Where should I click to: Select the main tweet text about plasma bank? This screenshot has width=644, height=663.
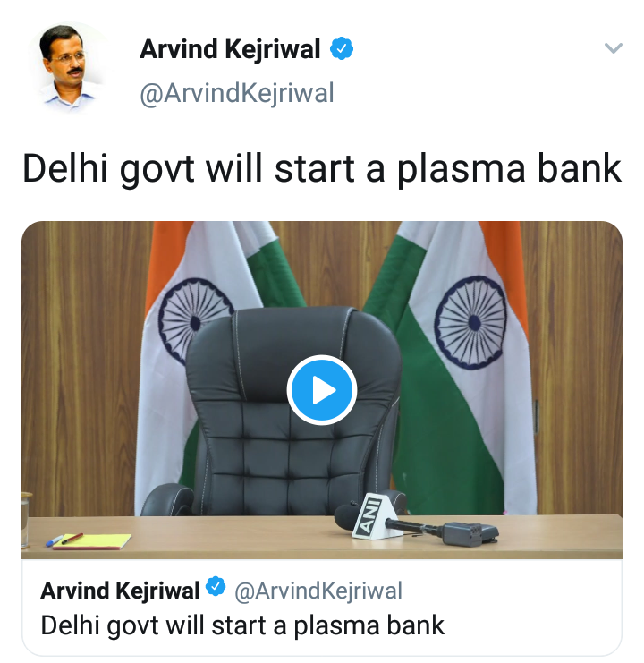point(322,169)
